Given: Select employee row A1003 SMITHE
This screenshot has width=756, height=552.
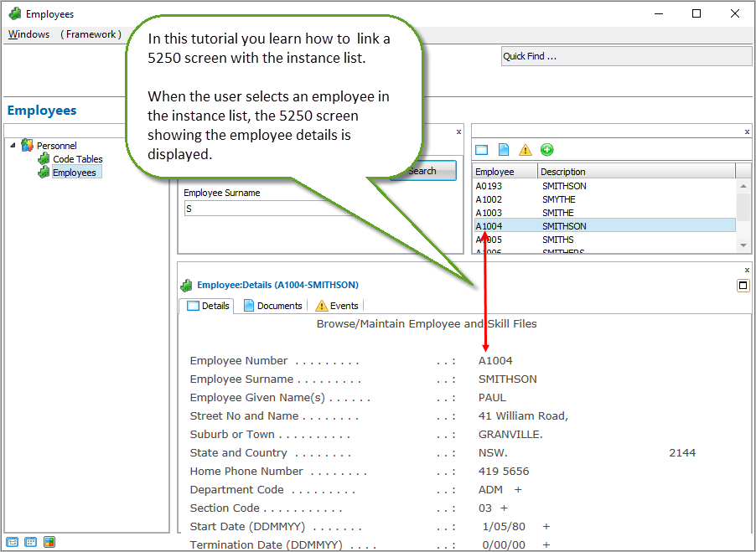Looking at the screenshot, I should (x=604, y=213).
